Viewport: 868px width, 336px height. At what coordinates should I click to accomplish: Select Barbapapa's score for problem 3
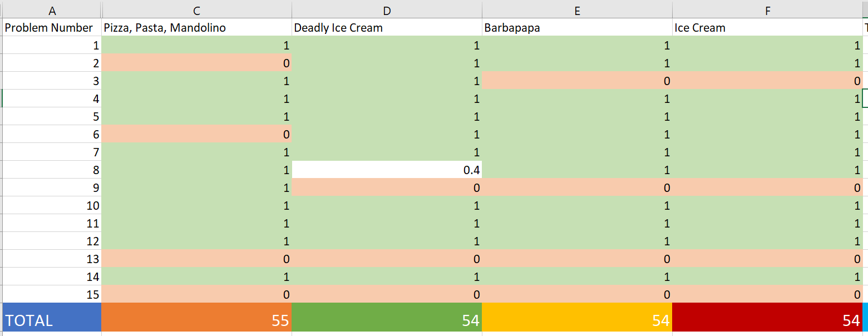pyautogui.click(x=577, y=81)
